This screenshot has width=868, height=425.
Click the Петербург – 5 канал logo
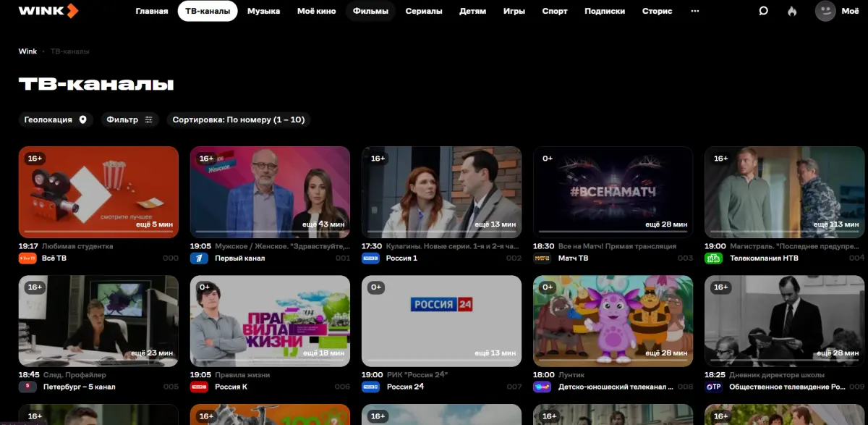pos(27,387)
